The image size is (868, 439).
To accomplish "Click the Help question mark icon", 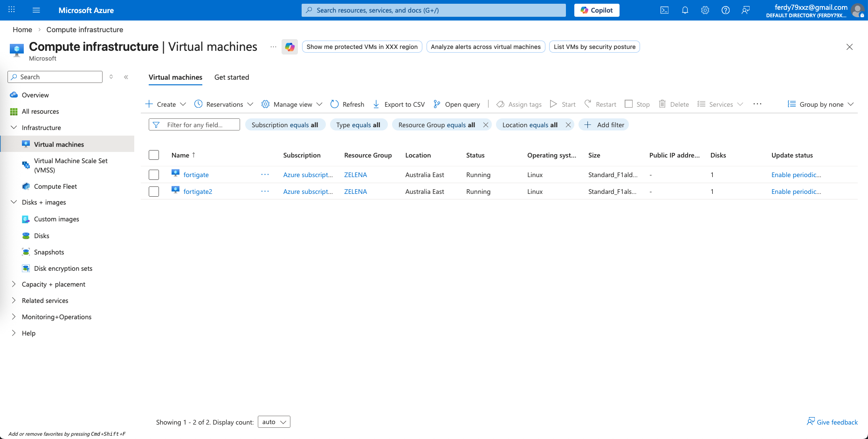I will click(725, 10).
